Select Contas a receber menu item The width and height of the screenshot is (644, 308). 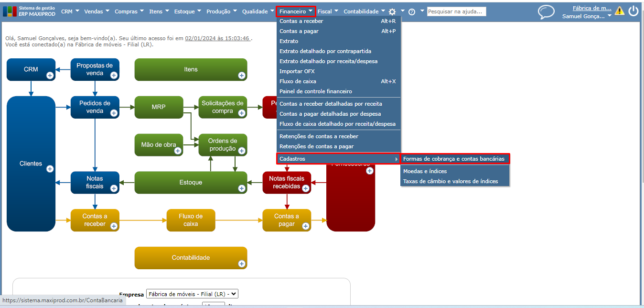coord(339,21)
